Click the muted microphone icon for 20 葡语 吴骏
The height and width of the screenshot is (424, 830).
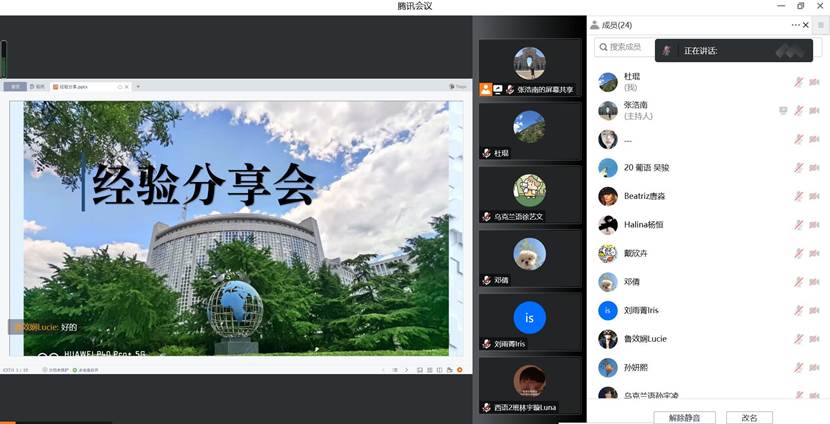click(x=798, y=168)
